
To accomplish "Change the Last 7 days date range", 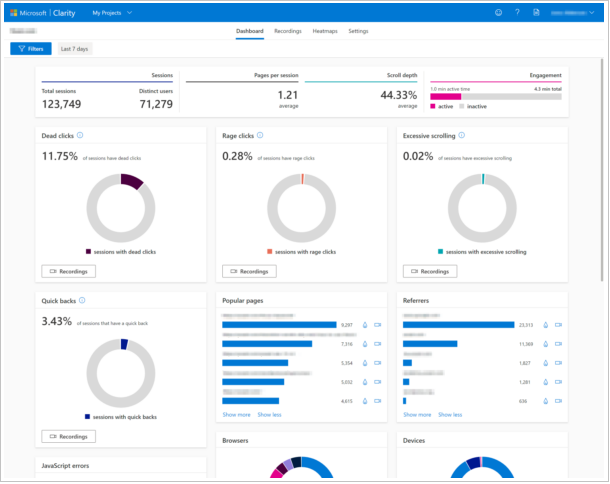I will click(75, 49).
